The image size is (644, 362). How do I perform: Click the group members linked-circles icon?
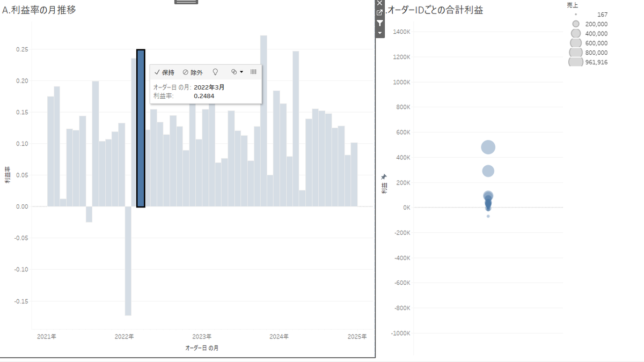(233, 72)
